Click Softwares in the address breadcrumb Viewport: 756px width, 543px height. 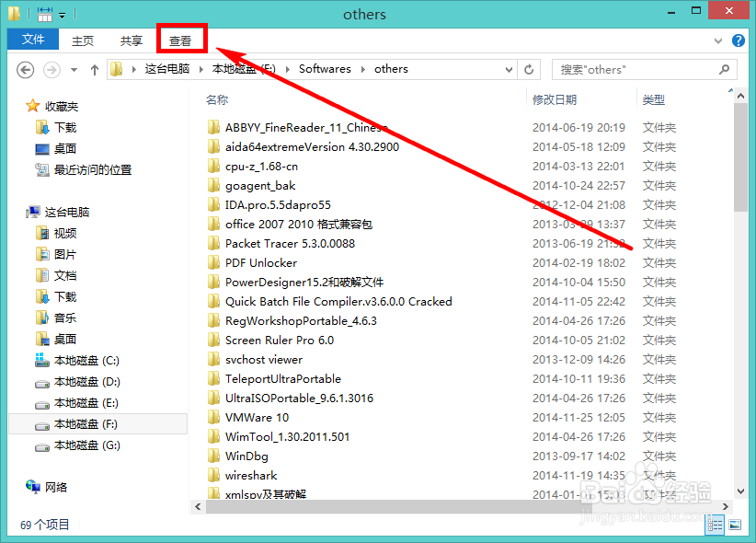coord(325,69)
